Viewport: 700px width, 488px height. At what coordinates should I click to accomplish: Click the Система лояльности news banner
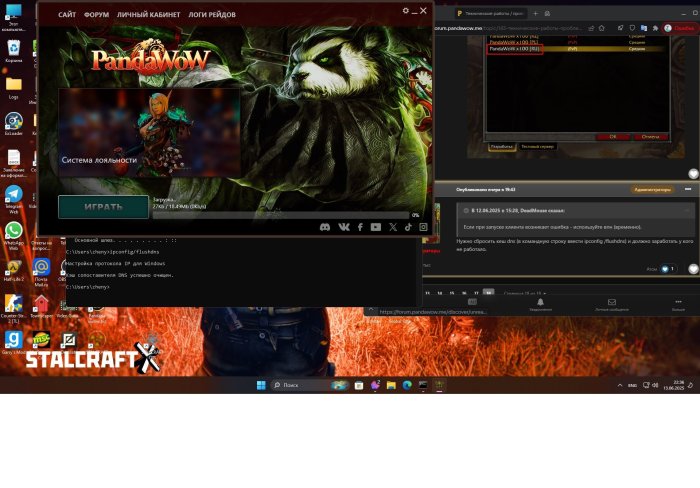[149, 132]
